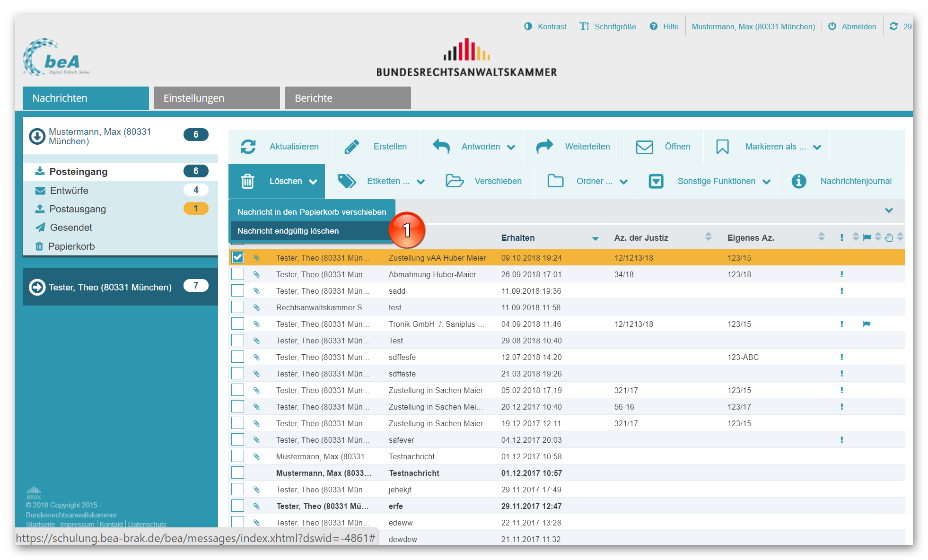
Task: Click the Abmelden logout link
Action: pyautogui.click(x=858, y=26)
